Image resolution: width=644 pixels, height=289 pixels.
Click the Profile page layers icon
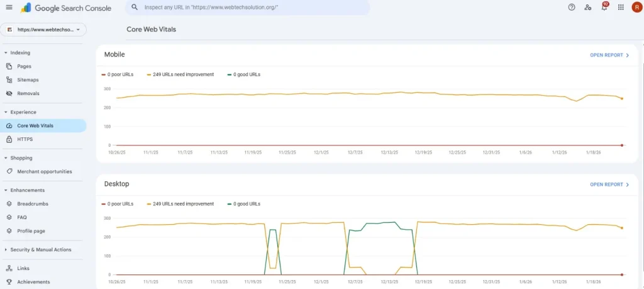click(9, 231)
